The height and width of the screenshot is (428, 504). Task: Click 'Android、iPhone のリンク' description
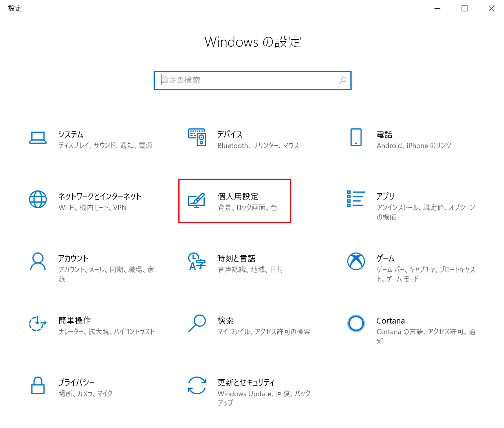(414, 145)
